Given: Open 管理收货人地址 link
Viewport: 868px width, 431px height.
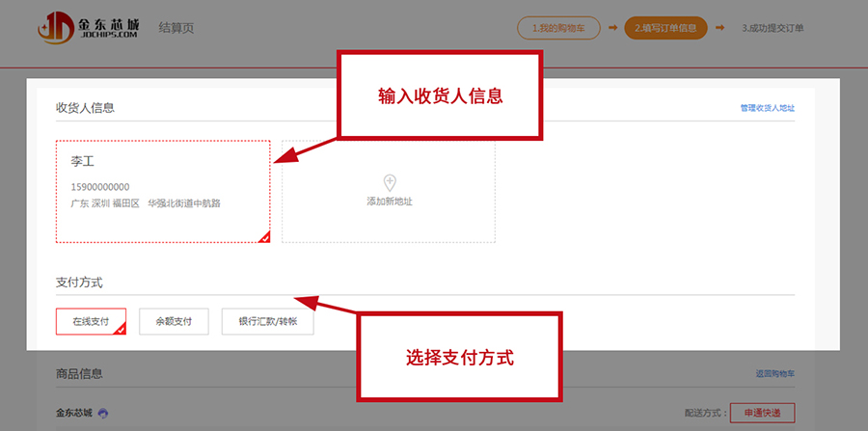Looking at the screenshot, I should click(x=767, y=108).
